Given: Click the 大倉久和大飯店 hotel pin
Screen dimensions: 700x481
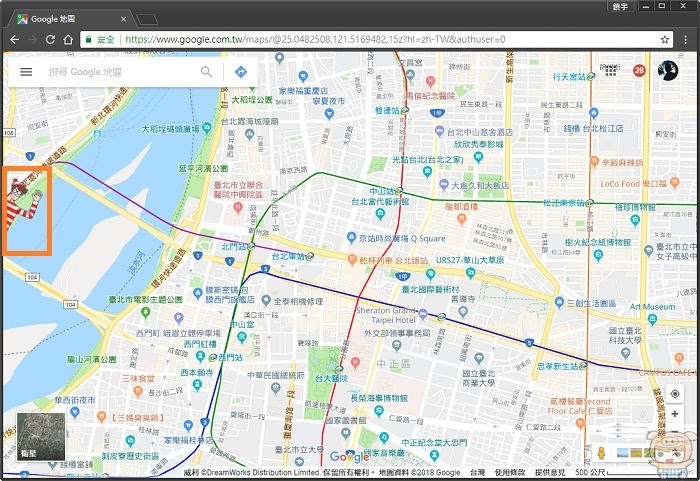Looking at the screenshot, I should [444, 184].
